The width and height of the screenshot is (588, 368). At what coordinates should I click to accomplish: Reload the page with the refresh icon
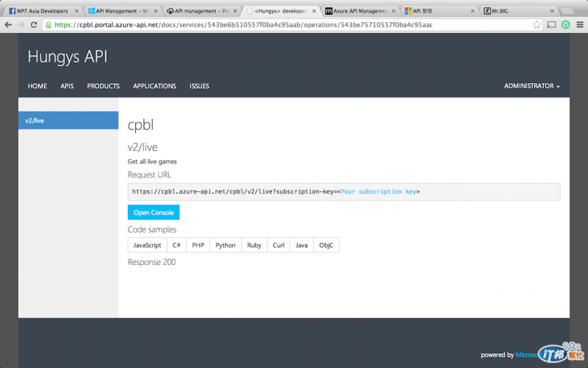point(34,25)
